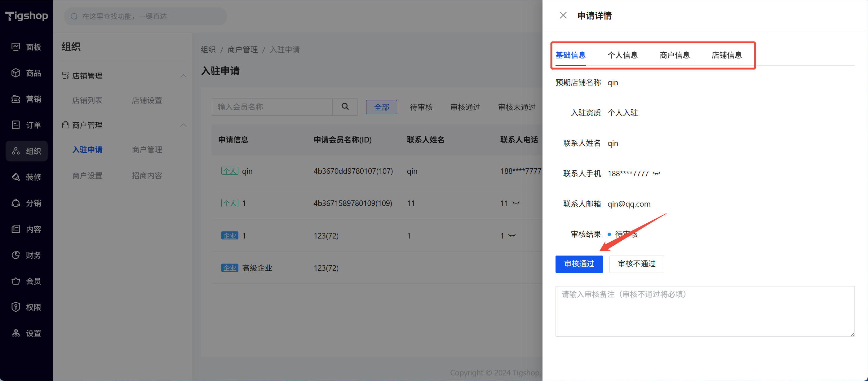
Task: Open the 装修 decoration sidebar icon
Action: [x=16, y=177]
